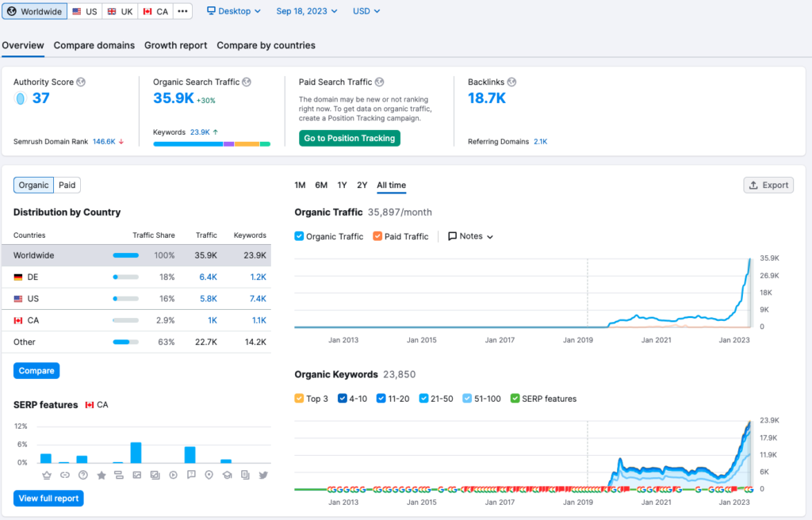Click the Twitter bird SERP feature icon
Viewport: 812px width, 520px height.
263,475
